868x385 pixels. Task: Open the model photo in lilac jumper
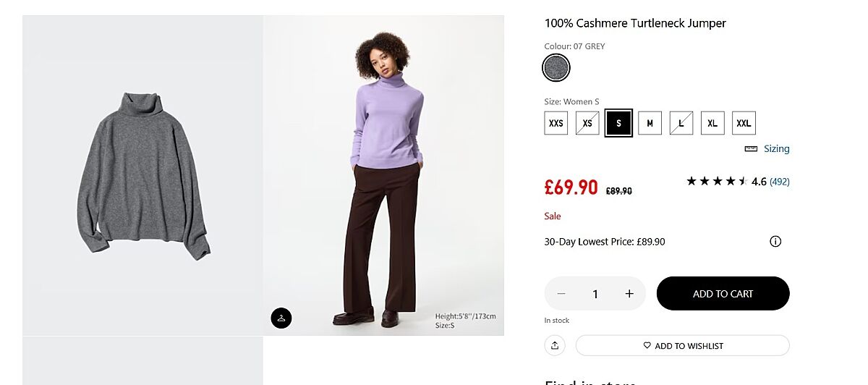[x=383, y=175]
